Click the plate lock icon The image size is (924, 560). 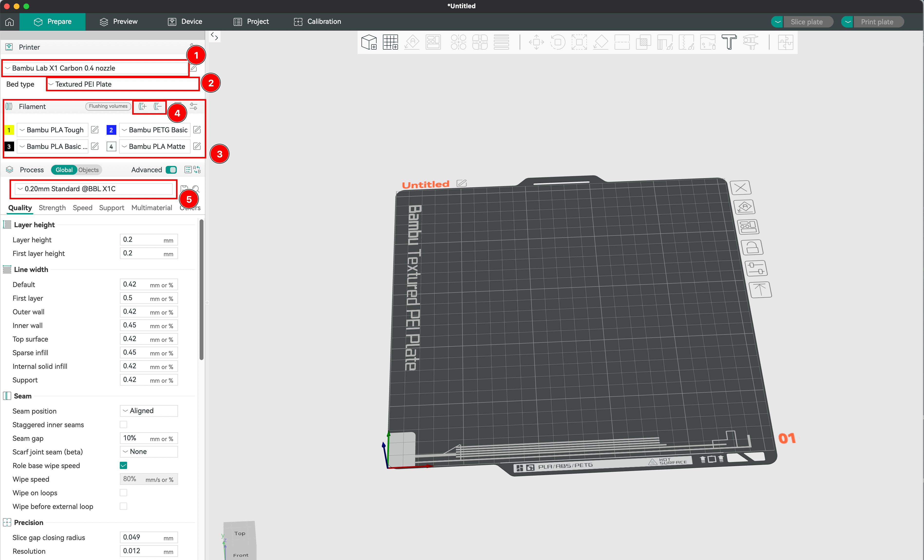[752, 247]
